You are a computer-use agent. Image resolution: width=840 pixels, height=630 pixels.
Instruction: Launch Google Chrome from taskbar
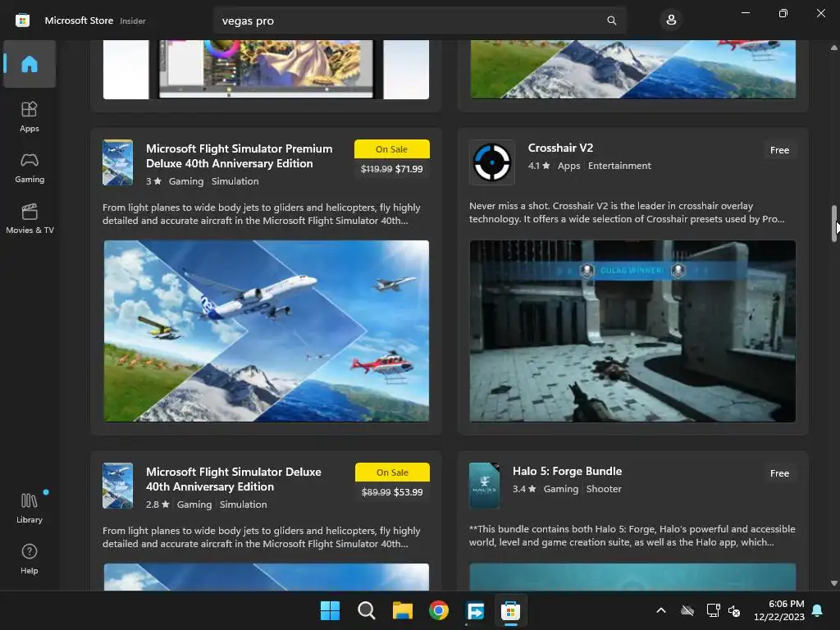coord(439,610)
